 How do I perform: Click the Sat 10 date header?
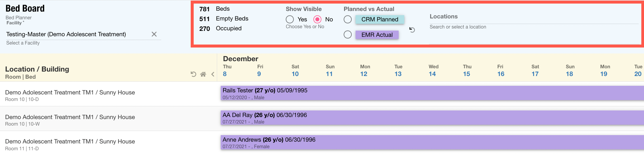pyautogui.click(x=295, y=71)
